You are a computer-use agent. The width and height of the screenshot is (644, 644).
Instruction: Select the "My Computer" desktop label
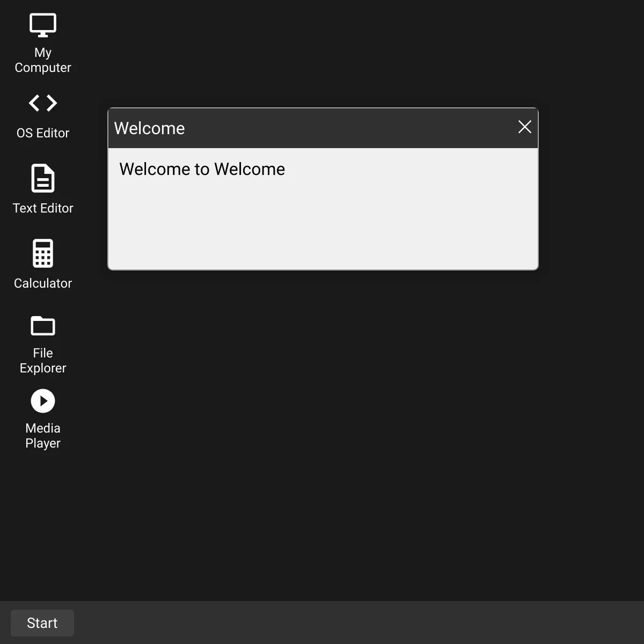43,60
